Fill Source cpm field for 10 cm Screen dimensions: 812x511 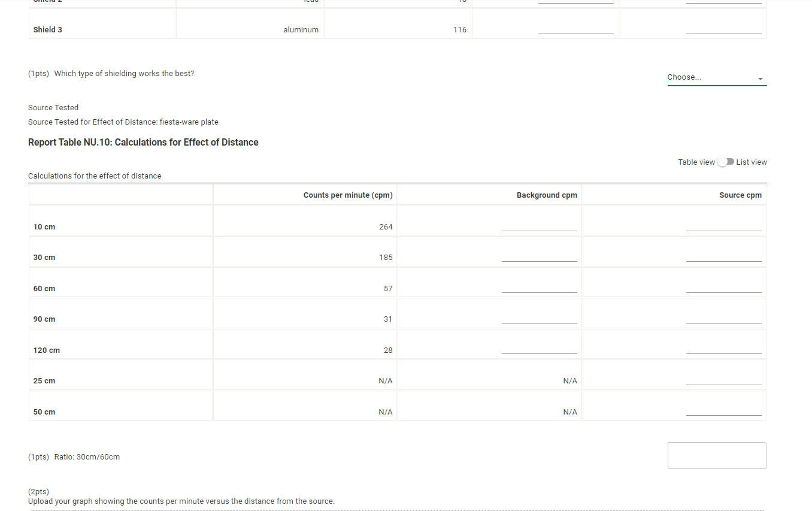[x=723, y=225]
